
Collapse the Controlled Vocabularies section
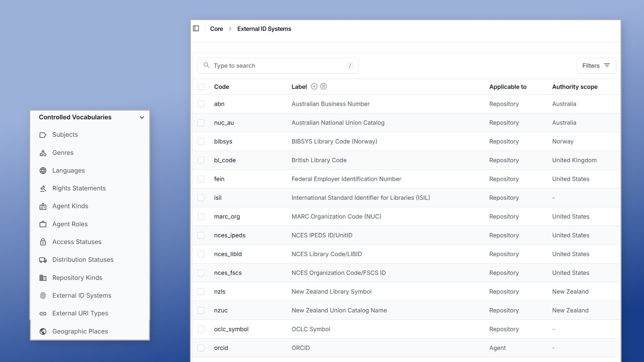click(142, 117)
